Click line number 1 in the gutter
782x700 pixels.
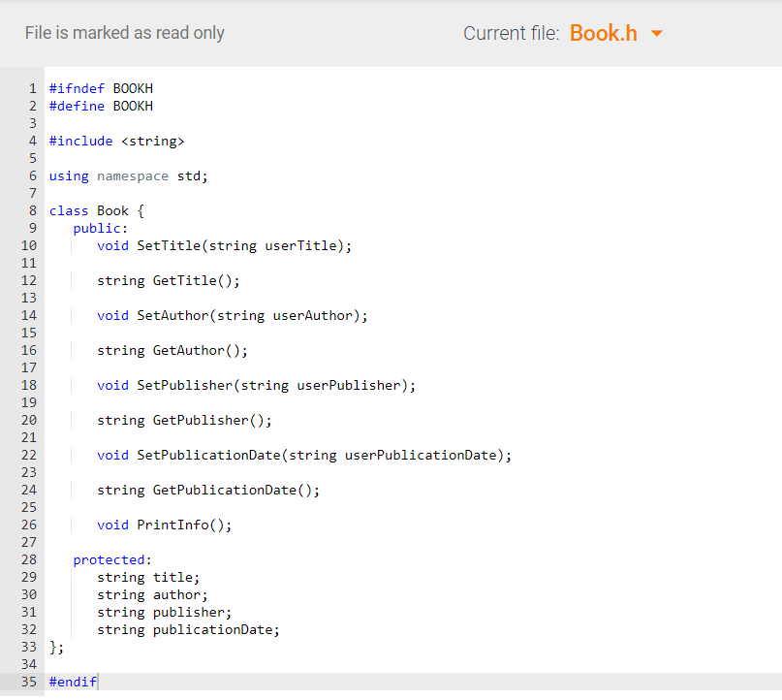[32, 88]
